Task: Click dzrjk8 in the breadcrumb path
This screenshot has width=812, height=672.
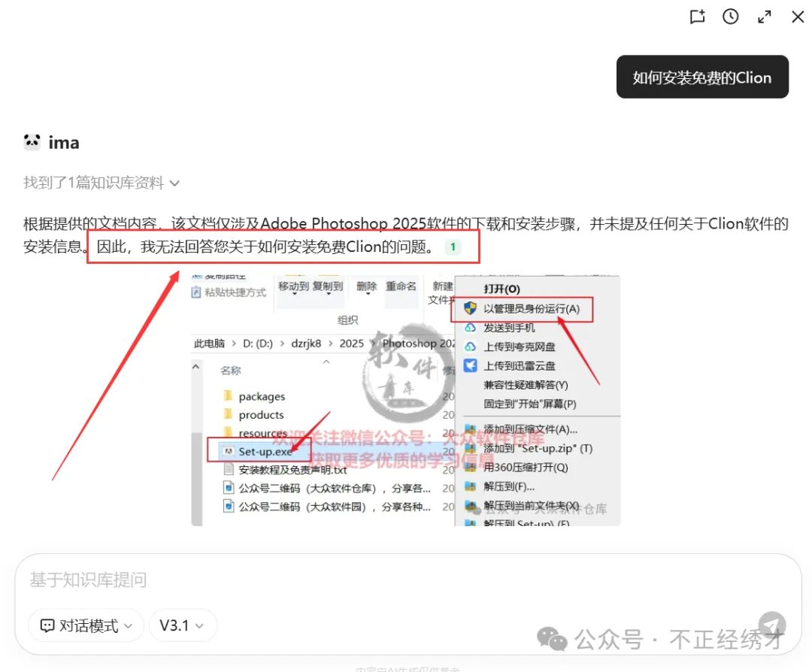Action: tap(306, 344)
